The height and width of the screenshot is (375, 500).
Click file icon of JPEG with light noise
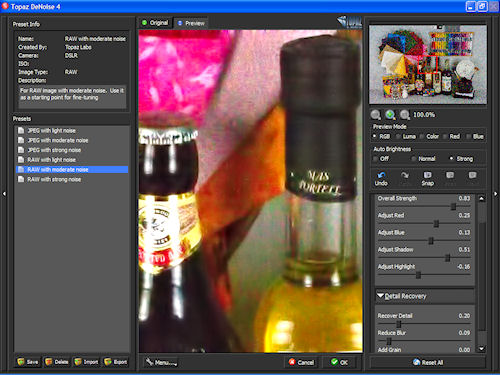pyautogui.click(x=21, y=130)
